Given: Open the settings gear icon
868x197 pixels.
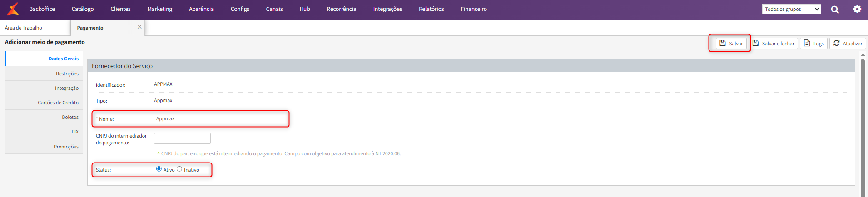Looking at the screenshot, I should [x=857, y=9].
